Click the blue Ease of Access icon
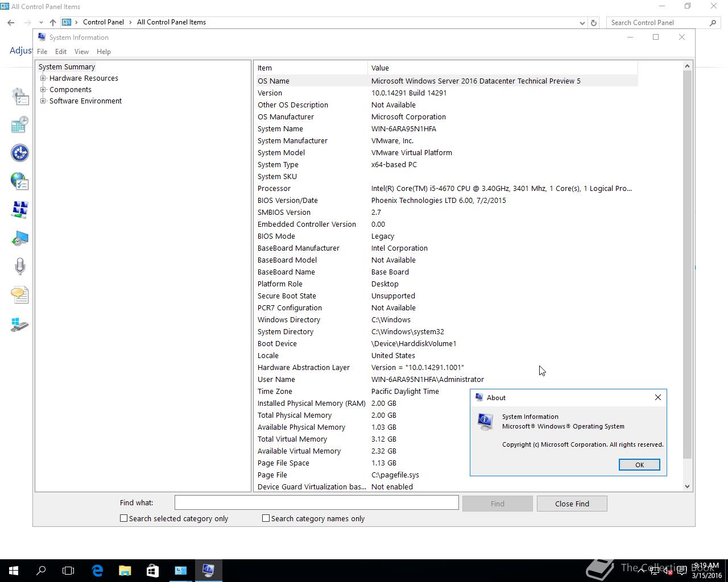The width and height of the screenshot is (728, 582). (x=20, y=153)
